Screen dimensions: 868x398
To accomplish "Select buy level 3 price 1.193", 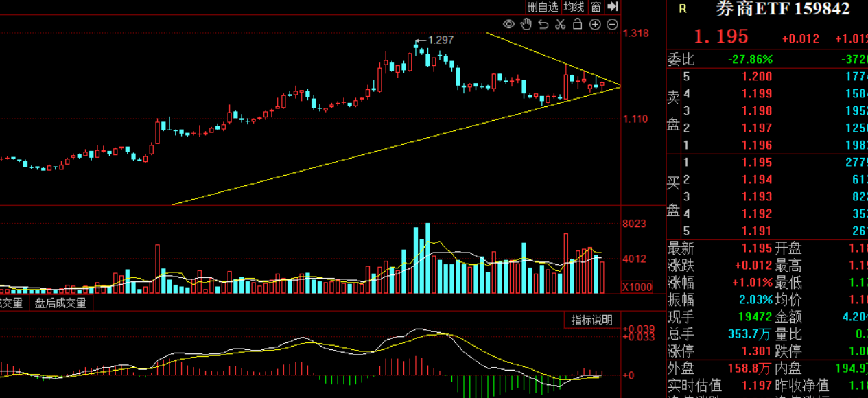I will point(757,197).
